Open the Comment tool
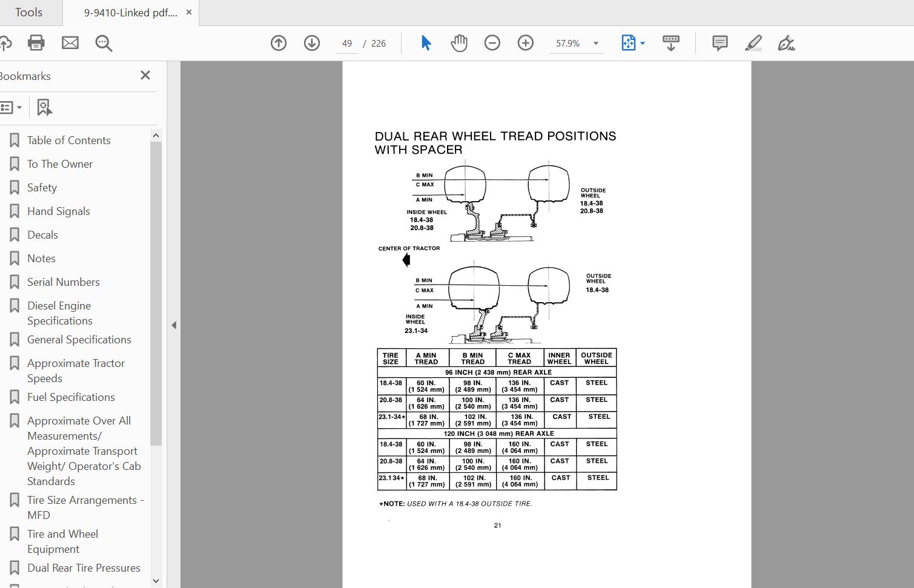This screenshot has width=914, height=588. [719, 43]
